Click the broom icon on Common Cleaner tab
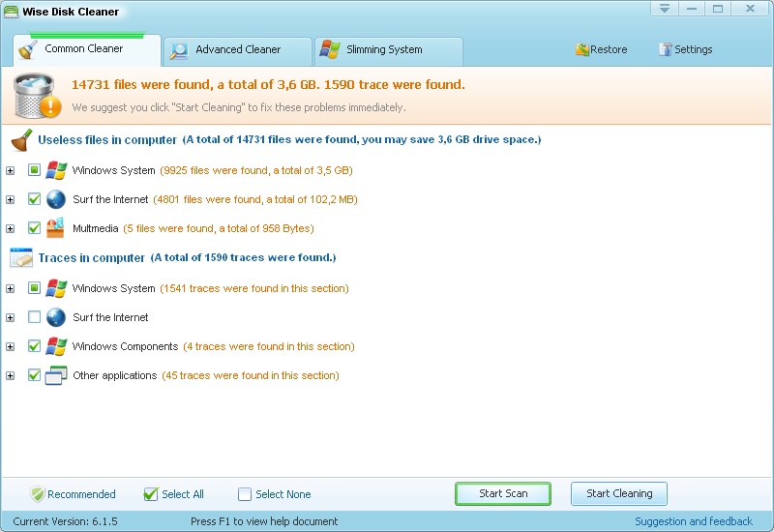Screen dimensions: 774x532 (27, 49)
